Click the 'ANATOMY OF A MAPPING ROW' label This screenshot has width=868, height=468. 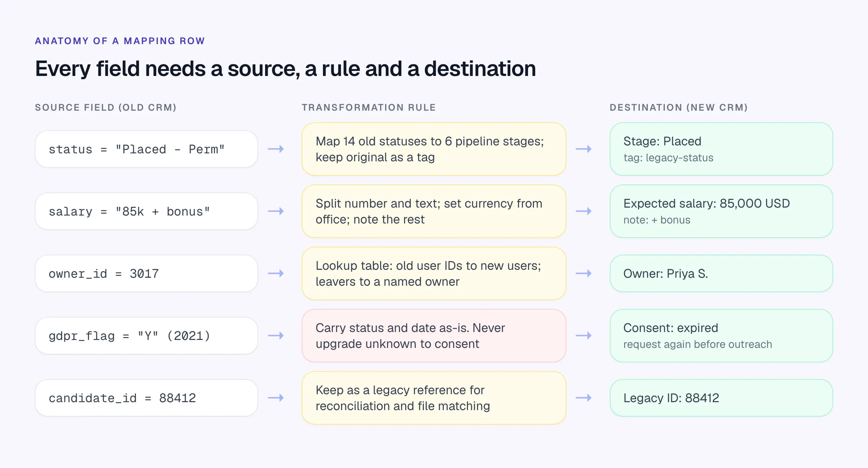120,41
